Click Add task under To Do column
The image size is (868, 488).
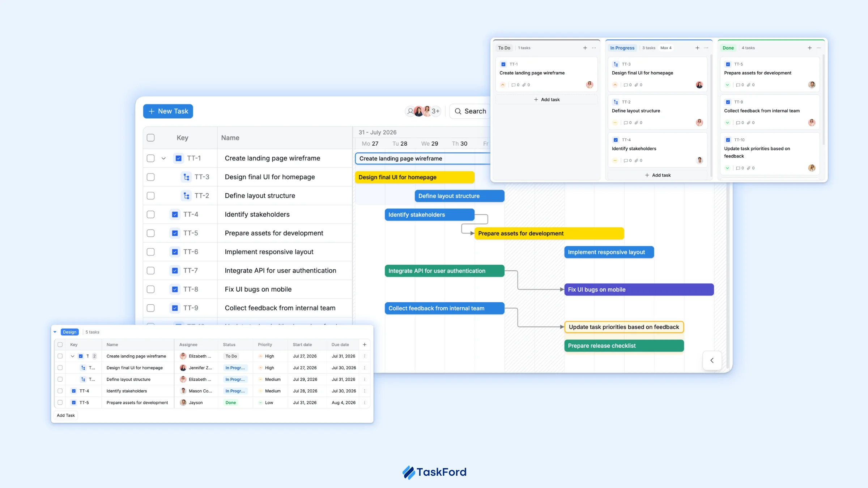pyautogui.click(x=546, y=99)
